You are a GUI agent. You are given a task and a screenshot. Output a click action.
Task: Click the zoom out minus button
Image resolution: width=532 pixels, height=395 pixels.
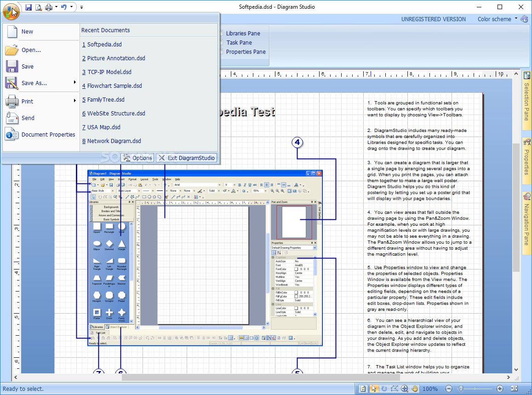pyautogui.click(x=448, y=389)
